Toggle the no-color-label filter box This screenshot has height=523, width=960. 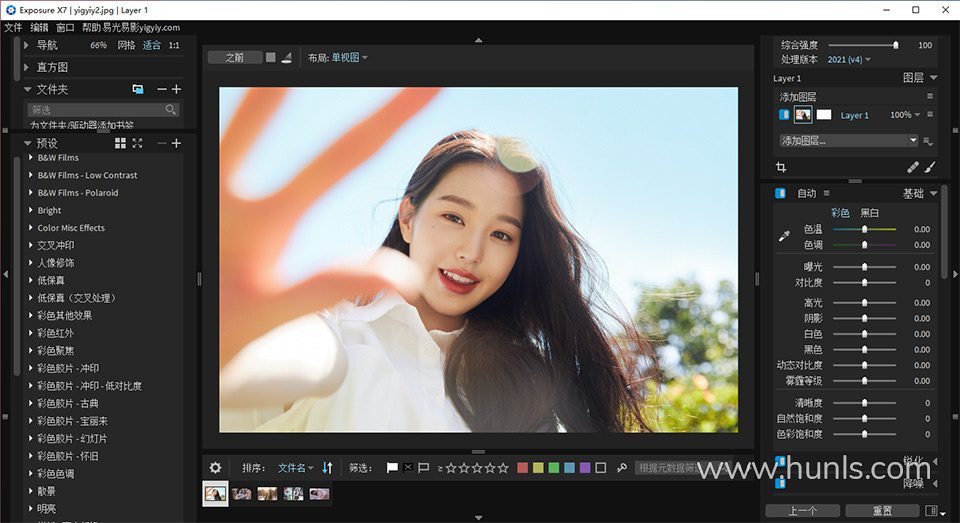[601, 468]
